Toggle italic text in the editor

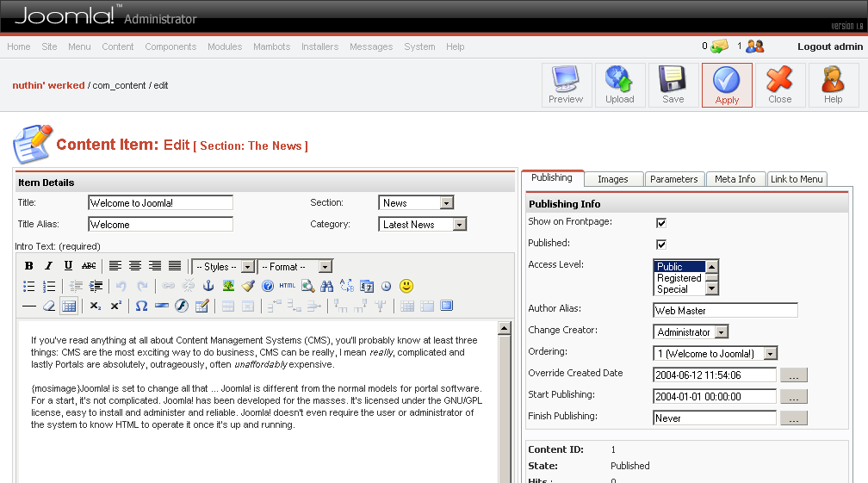(x=49, y=266)
